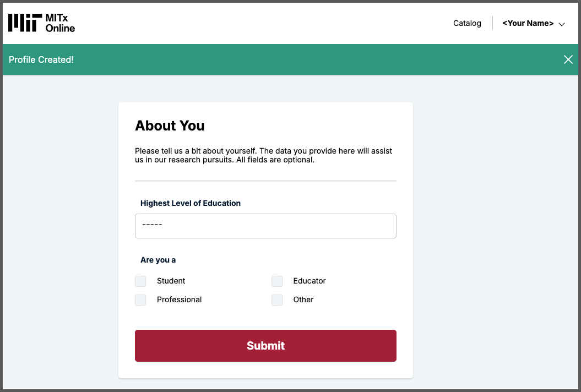The height and width of the screenshot is (392, 581).
Task: Click the Your Name menu item
Action: (528, 23)
